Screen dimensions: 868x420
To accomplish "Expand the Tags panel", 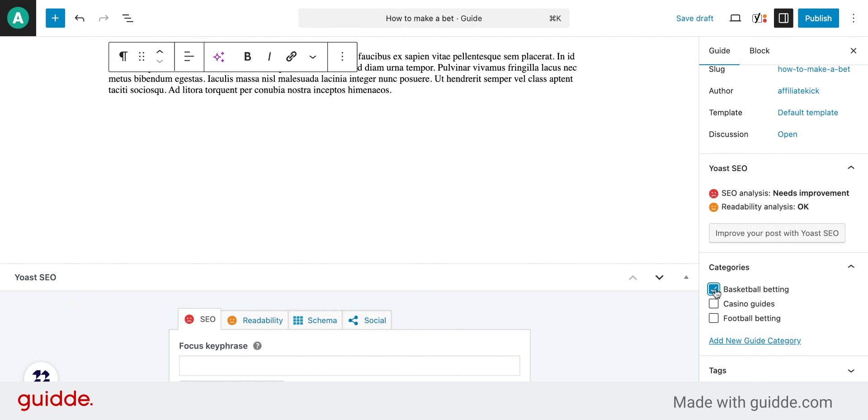I will click(x=851, y=371).
